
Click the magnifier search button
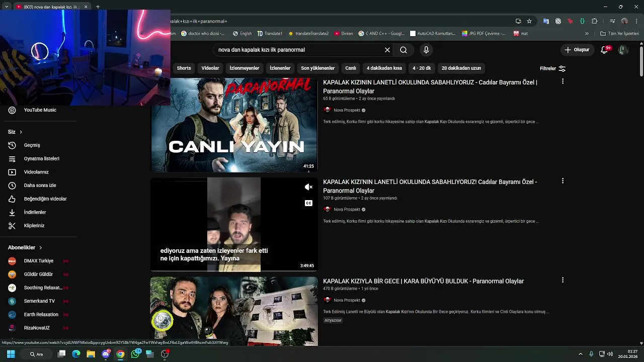click(404, 50)
